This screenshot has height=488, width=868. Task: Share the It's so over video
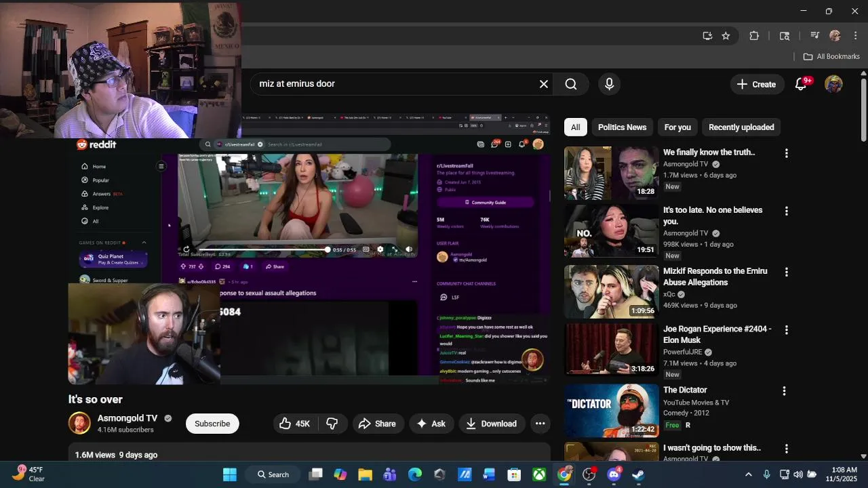(x=377, y=424)
